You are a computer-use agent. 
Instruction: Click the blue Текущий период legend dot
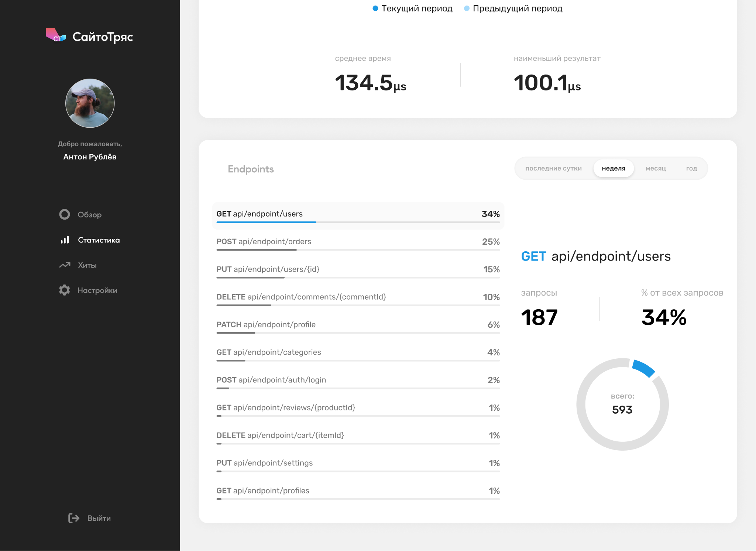point(375,7)
